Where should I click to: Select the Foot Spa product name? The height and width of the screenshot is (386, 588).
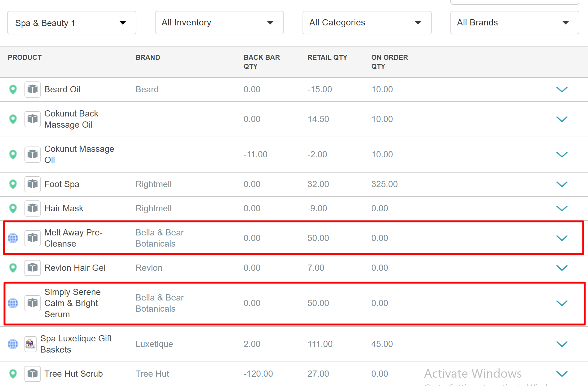tap(62, 184)
